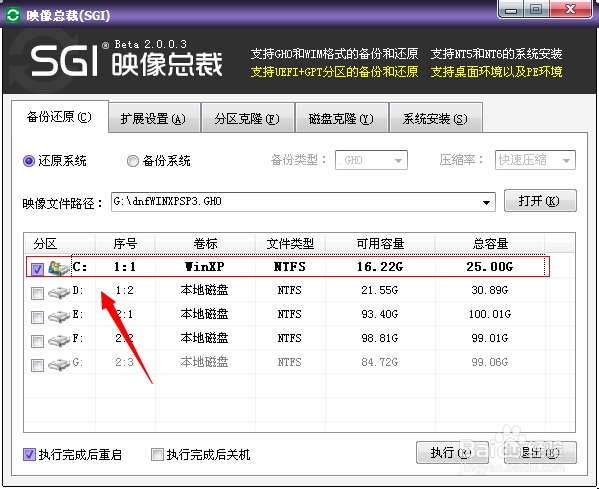Expand the 映像文件路径 dropdown arrow
The height and width of the screenshot is (489, 599).
486,202
